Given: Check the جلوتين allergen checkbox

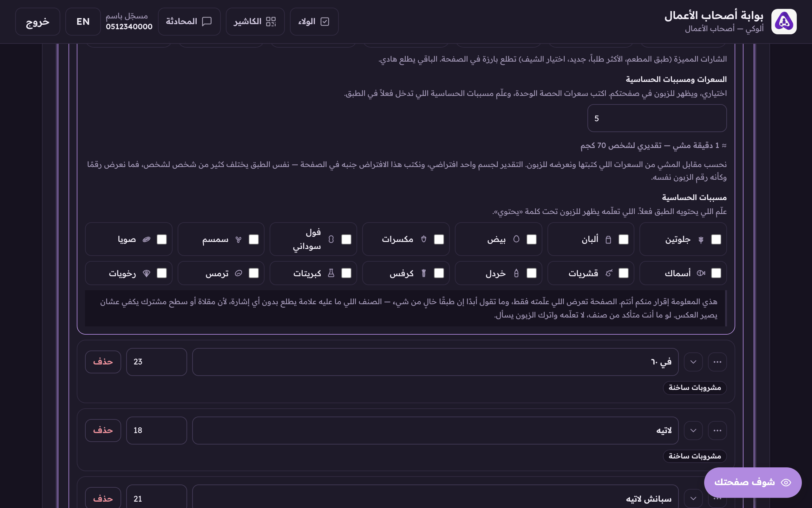Looking at the screenshot, I should 716,239.
